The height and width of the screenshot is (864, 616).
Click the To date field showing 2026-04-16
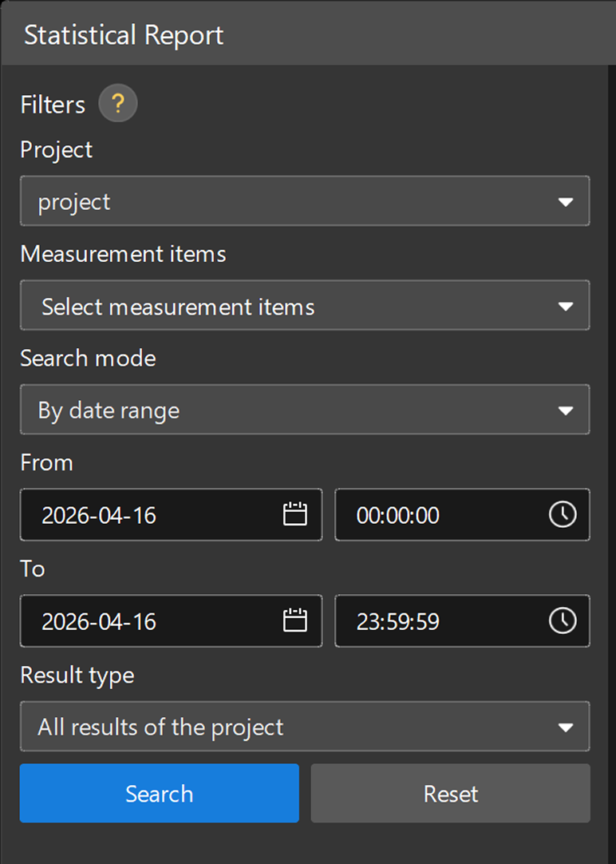pos(99,621)
